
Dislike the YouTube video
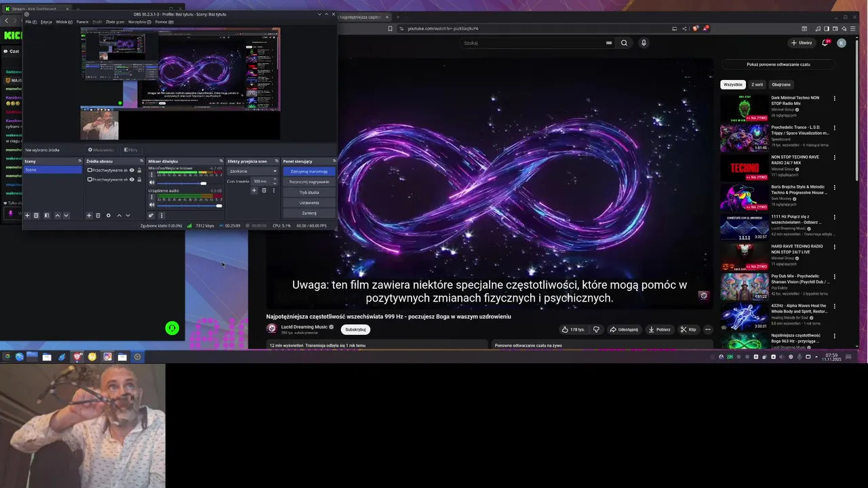596,329
